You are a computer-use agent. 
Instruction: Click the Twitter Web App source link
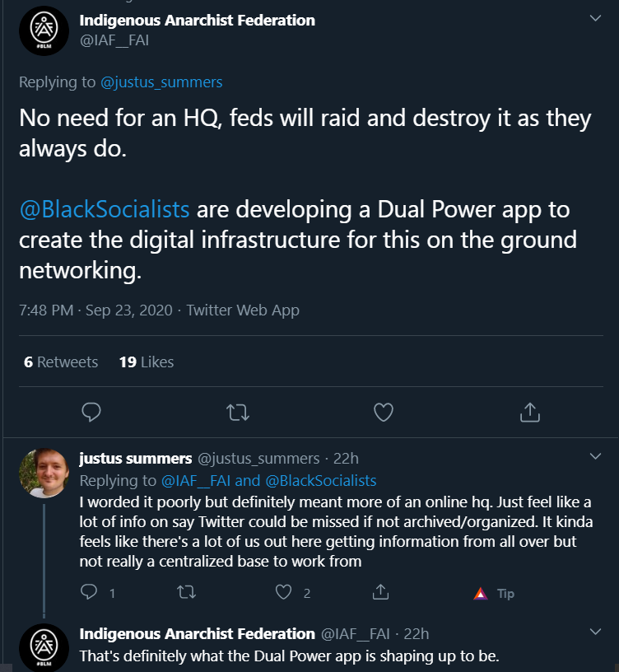coord(243,310)
